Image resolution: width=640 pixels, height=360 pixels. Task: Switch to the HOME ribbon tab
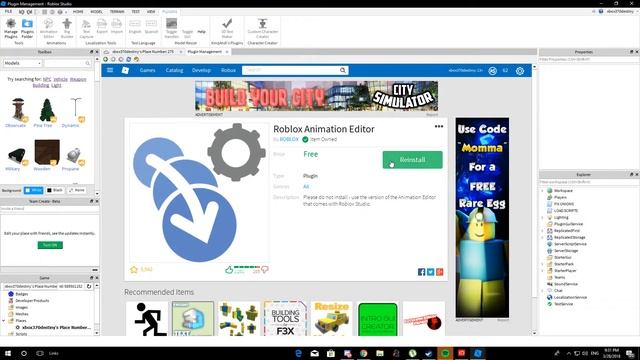coord(78,12)
